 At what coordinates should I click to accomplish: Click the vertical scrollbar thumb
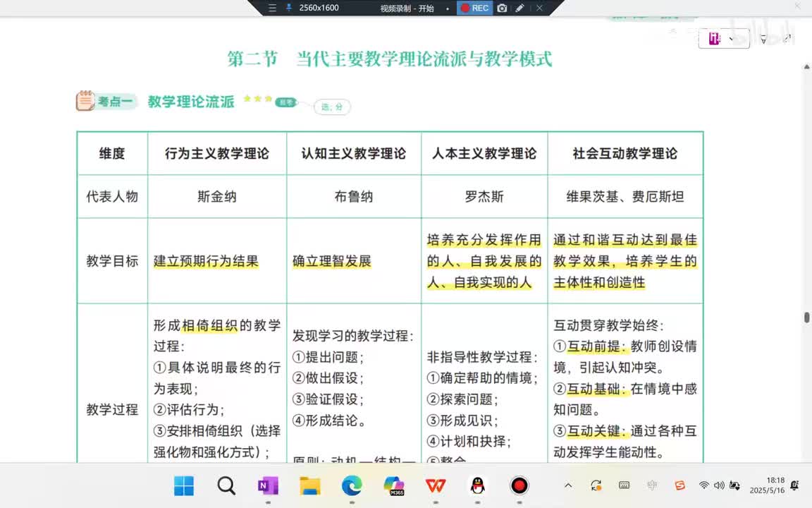pos(807,317)
